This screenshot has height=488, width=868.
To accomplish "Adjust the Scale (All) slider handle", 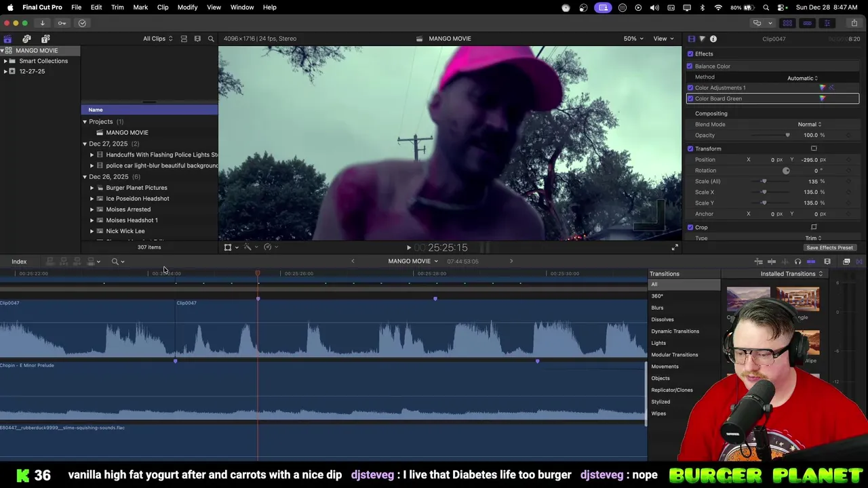I will [764, 181].
